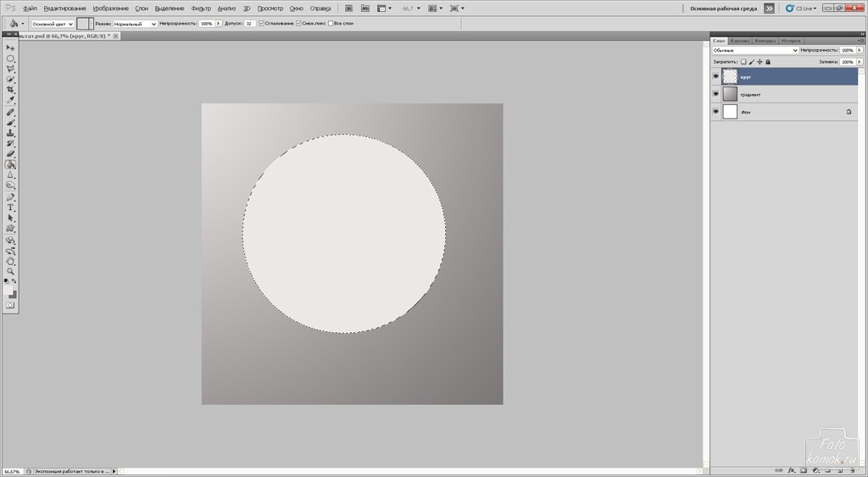Select the Zoom tool
Viewport: 868px width, 477px height.
click(x=10, y=272)
